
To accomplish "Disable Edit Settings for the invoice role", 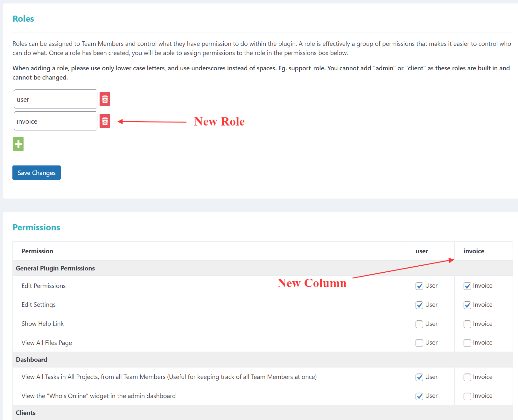I will [x=467, y=305].
